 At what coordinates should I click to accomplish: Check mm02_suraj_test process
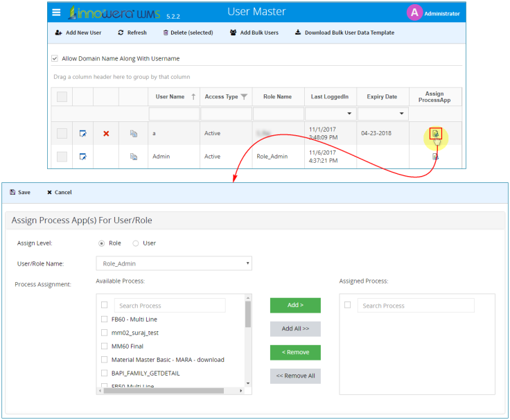(x=105, y=333)
